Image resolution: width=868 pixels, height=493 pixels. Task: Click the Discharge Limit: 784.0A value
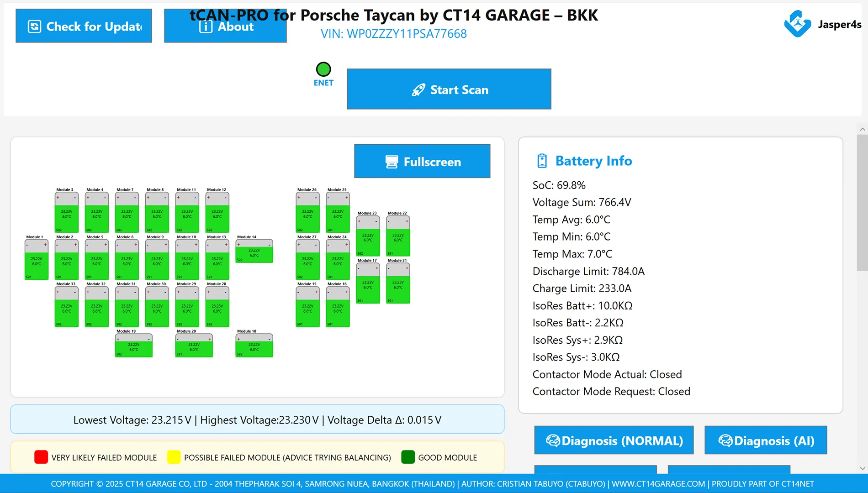(588, 271)
